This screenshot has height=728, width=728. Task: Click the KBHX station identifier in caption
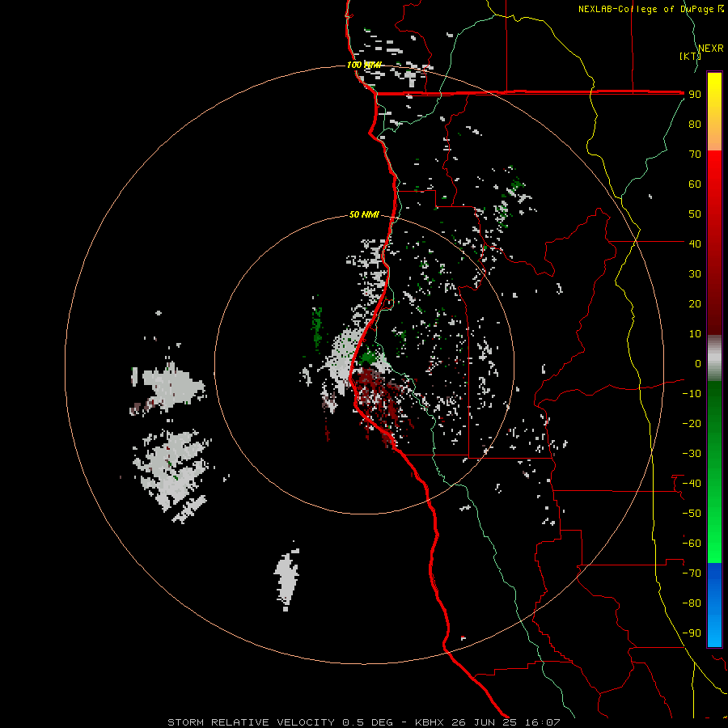point(430,722)
